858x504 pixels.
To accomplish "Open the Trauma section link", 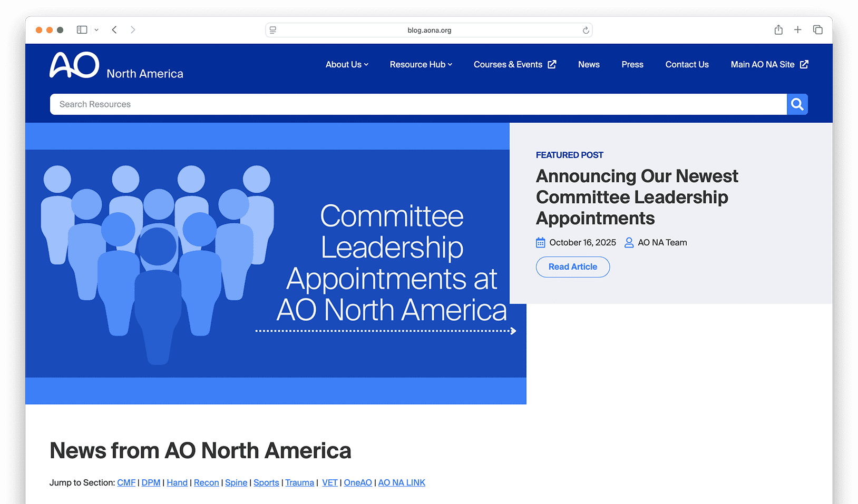I will pos(299,482).
